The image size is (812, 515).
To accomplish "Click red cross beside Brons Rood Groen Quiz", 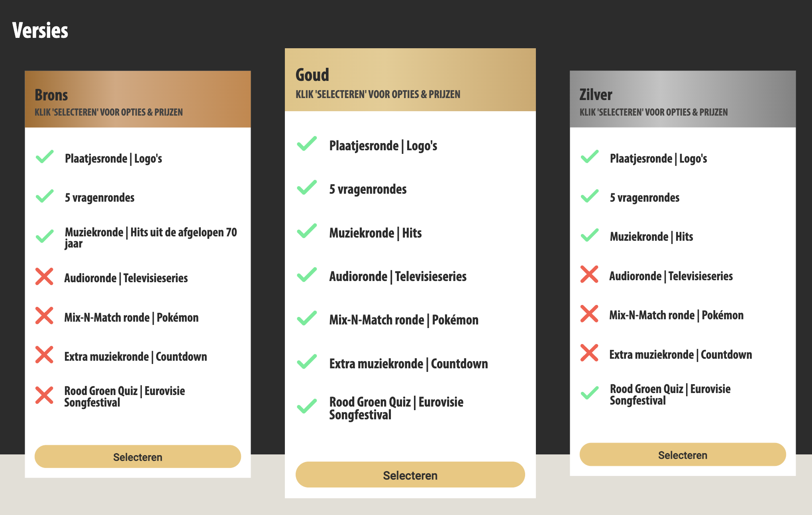I will point(44,395).
